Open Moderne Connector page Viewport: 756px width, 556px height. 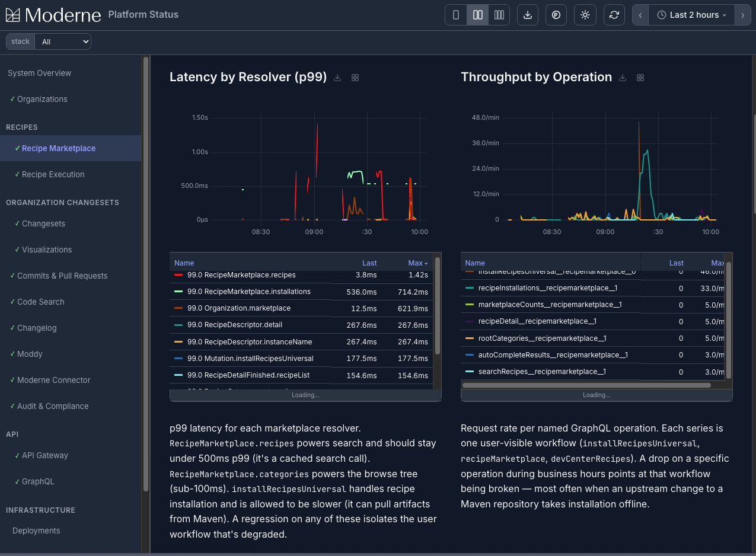click(x=54, y=380)
